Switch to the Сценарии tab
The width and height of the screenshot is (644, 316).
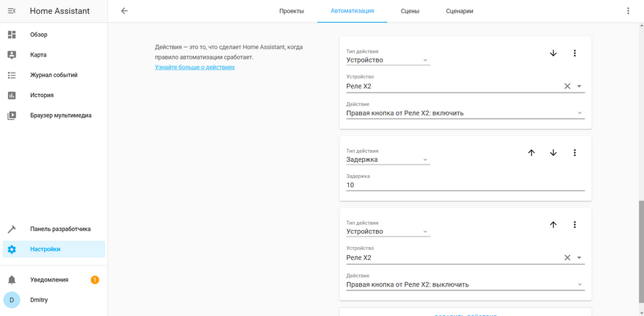[x=460, y=11]
